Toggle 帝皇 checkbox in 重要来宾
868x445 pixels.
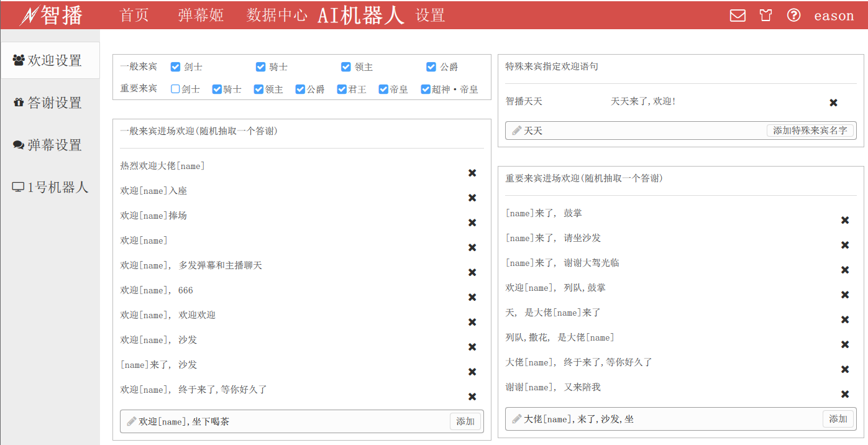pyautogui.click(x=383, y=89)
